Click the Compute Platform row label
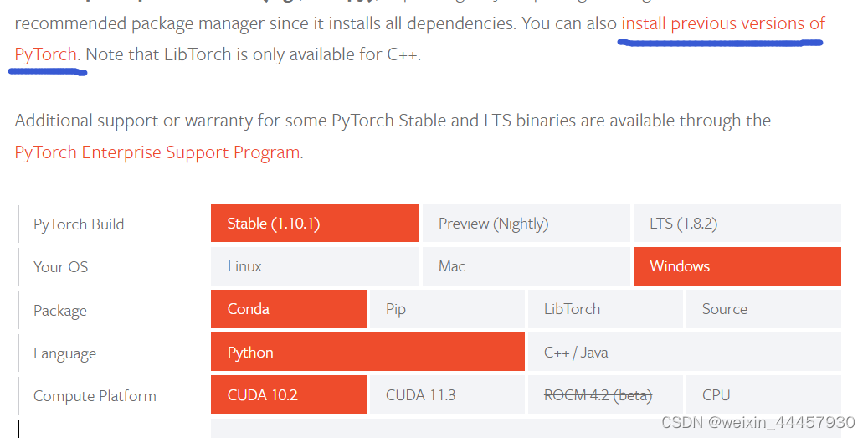 click(95, 396)
